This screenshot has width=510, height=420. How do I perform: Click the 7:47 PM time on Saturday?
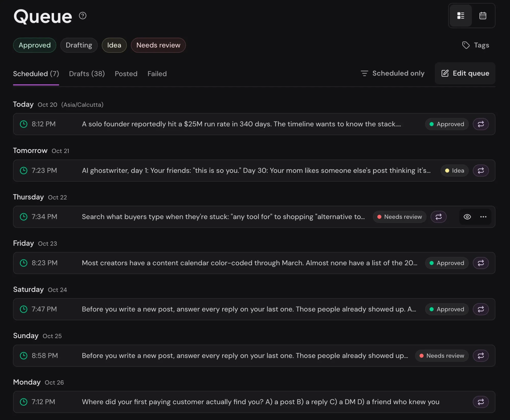44,309
